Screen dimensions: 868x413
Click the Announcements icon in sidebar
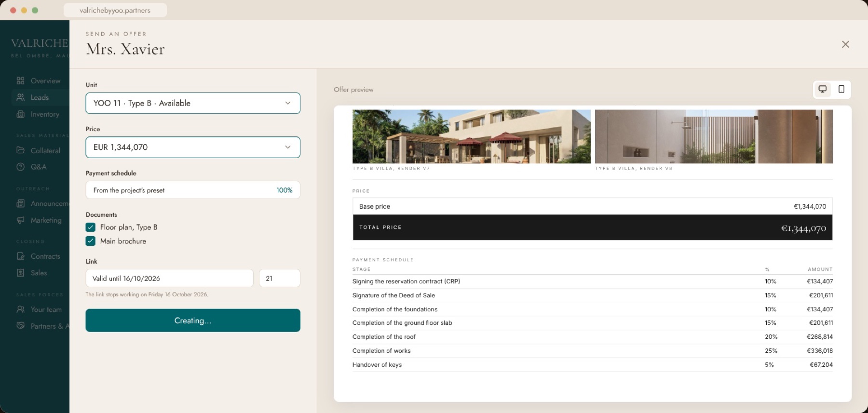(20, 203)
